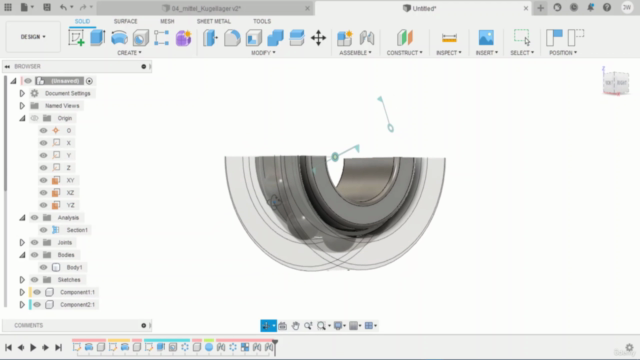Expand Named Views node
Image resolution: width=640 pixels, height=360 pixels.
click(x=22, y=106)
